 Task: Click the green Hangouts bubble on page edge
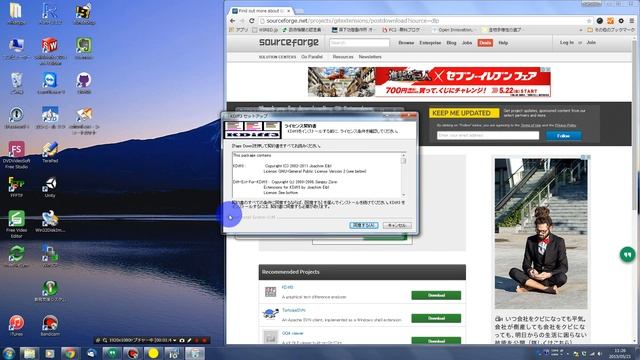pos(627,255)
